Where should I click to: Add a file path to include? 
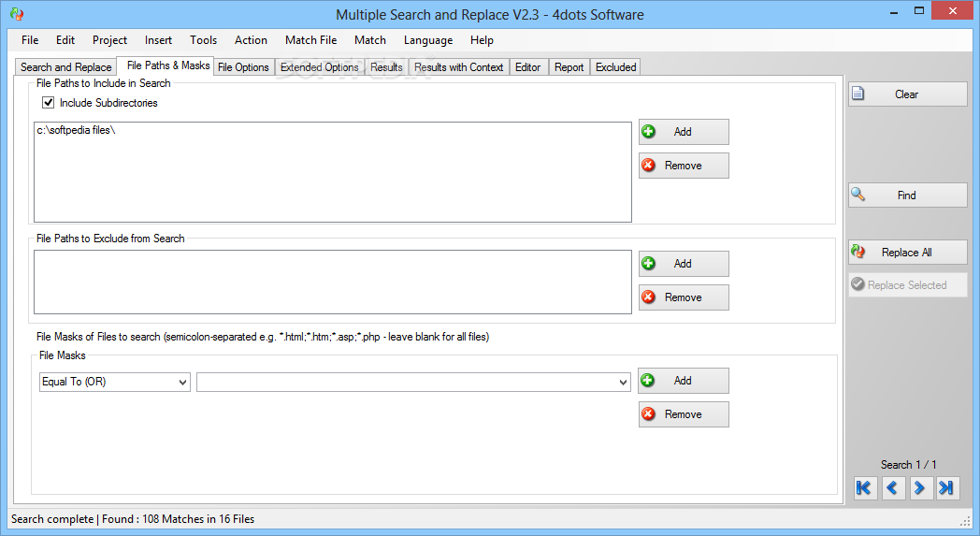[x=684, y=132]
